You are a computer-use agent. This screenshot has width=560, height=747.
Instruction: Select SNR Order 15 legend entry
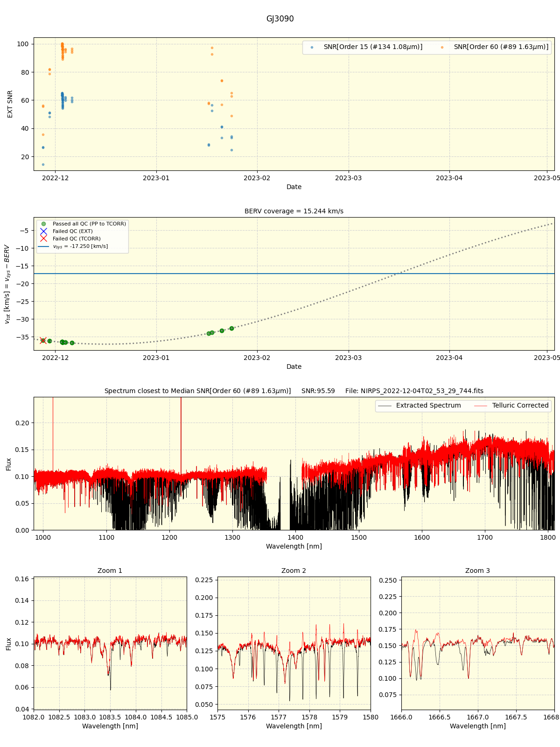pyautogui.click(x=367, y=47)
